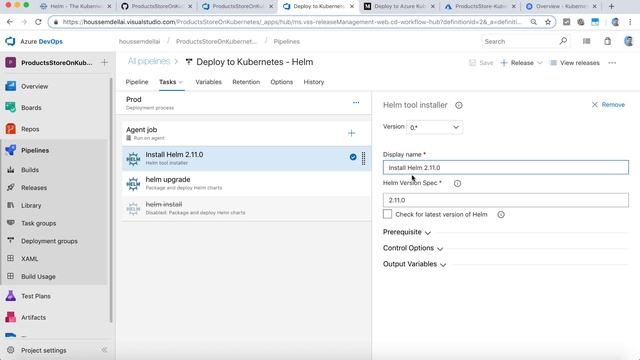Viewport: 640px width, 360px height.
Task: Open Task groups in sidebar
Action: (38, 223)
